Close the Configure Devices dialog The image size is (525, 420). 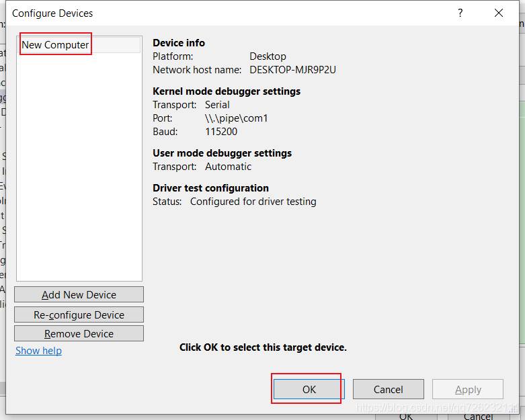click(499, 13)
